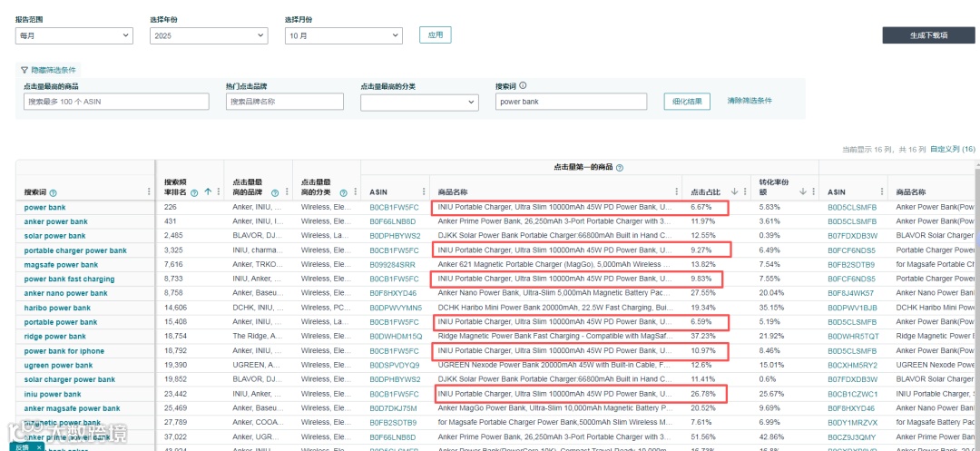Select conversion share value 35.15%

pyautogui.click(x=771, y=308)
